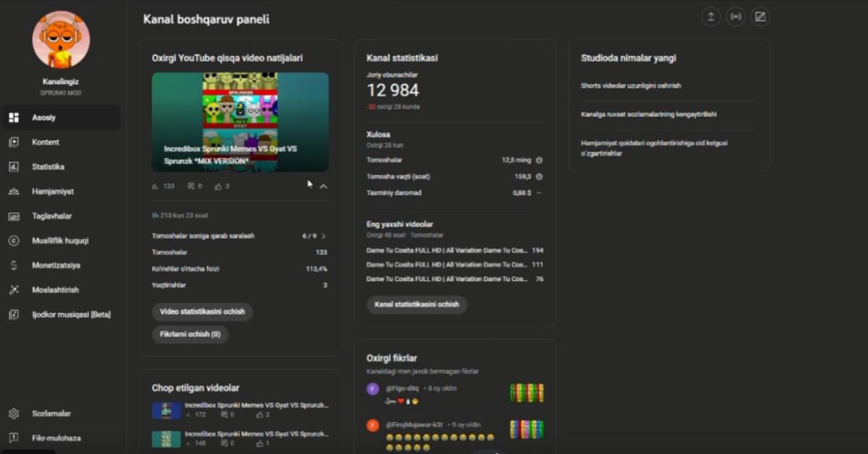
Task: Click @Figo-d8q comment username
Action: (x=402, y=389)
